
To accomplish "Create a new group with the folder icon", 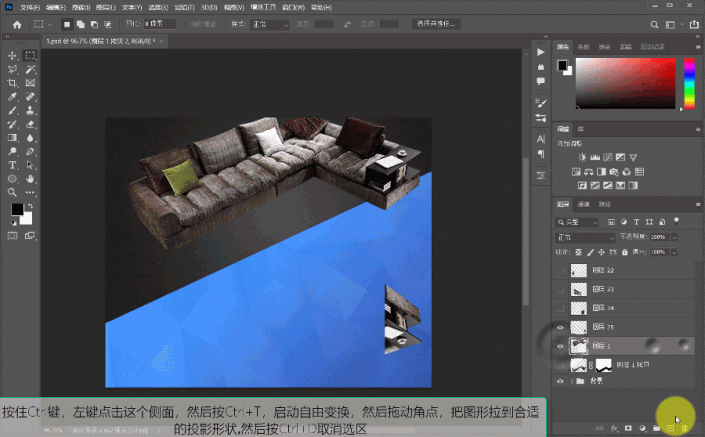I will [x=656, y=428].
